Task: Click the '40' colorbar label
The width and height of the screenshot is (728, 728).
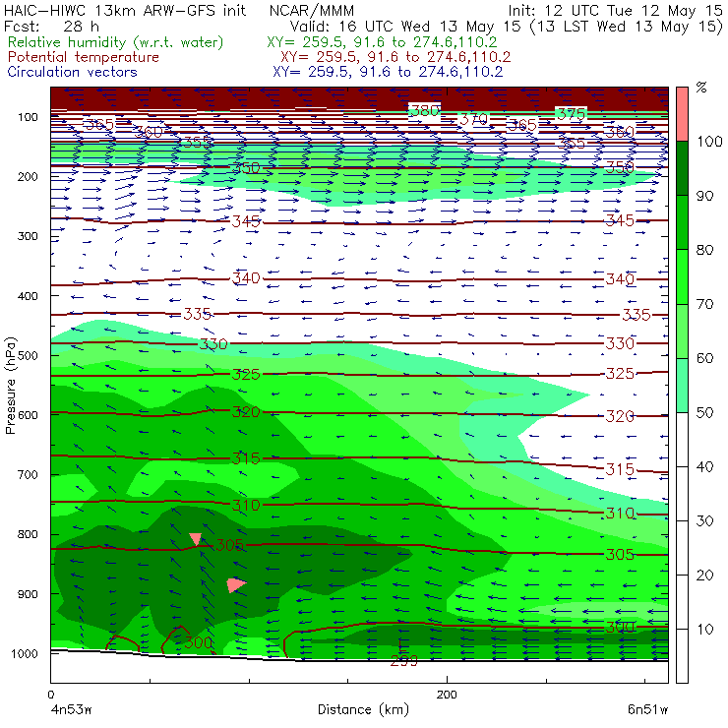Action: point(704,466)
